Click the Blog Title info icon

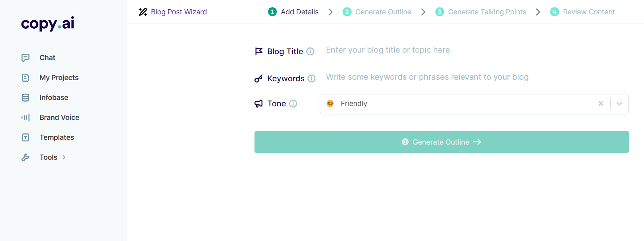tap(310, 51)
